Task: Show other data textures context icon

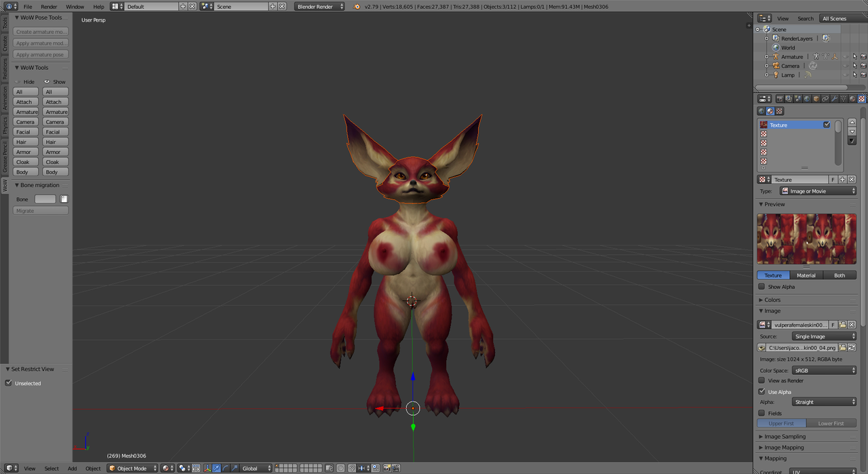Action: pos(779,111)
